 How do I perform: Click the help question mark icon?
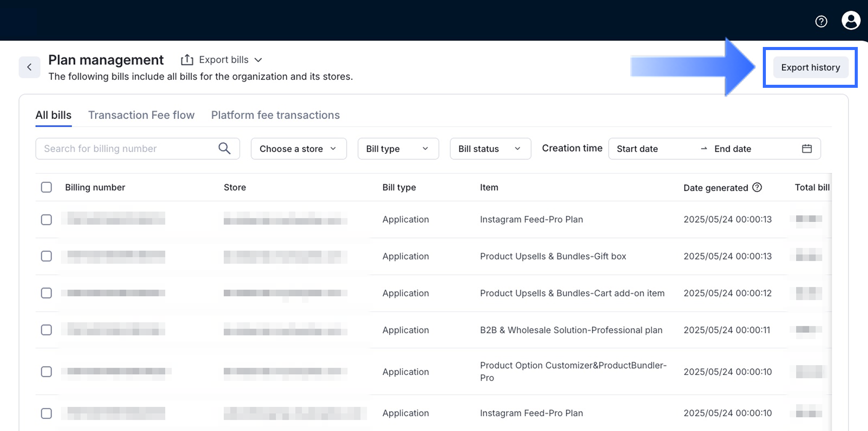tap(821, 21)
